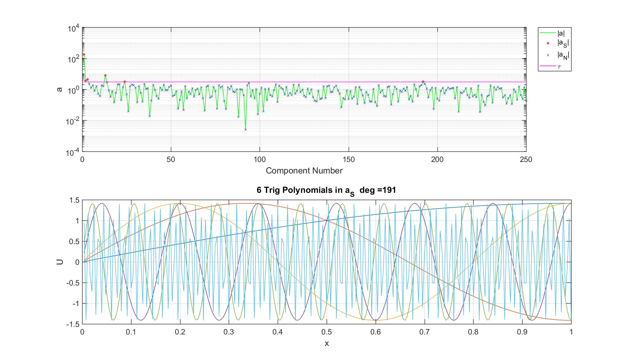Click the lower plot's 'x' axis label

point(326,344)
